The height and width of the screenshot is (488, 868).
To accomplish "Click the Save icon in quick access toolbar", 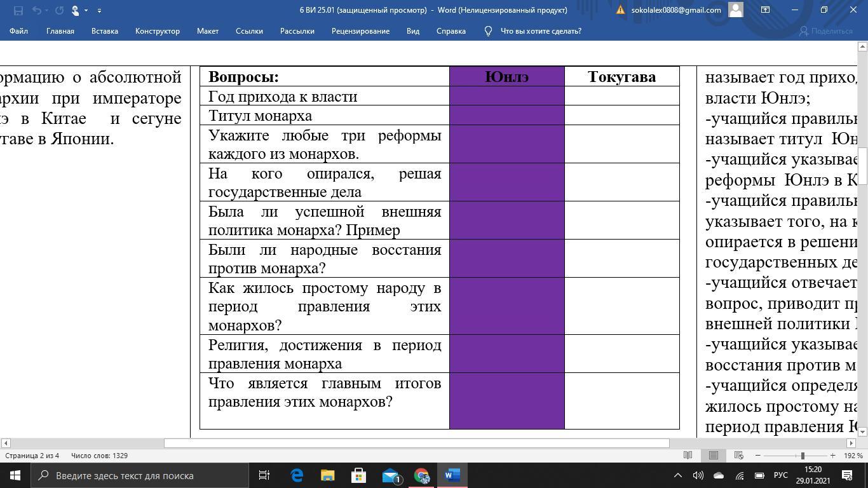I will tap(18, 10).
